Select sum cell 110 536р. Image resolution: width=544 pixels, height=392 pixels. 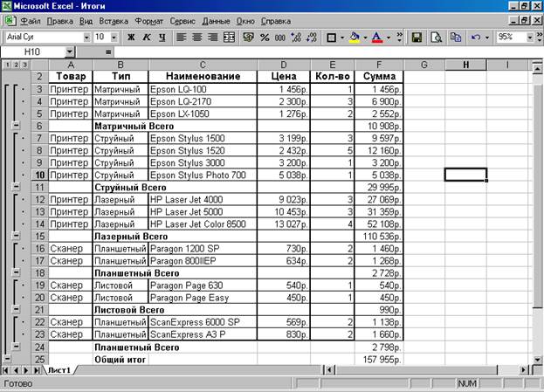click(379, 237)
